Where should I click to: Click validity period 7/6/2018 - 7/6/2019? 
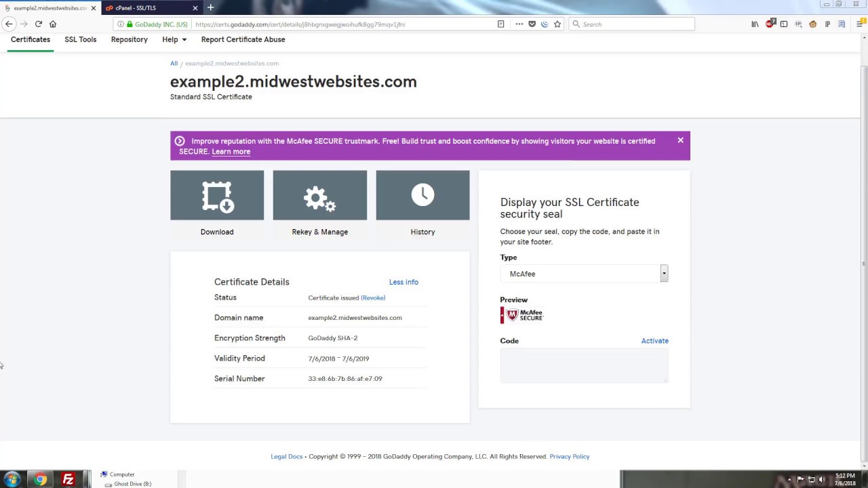[338, 359]
